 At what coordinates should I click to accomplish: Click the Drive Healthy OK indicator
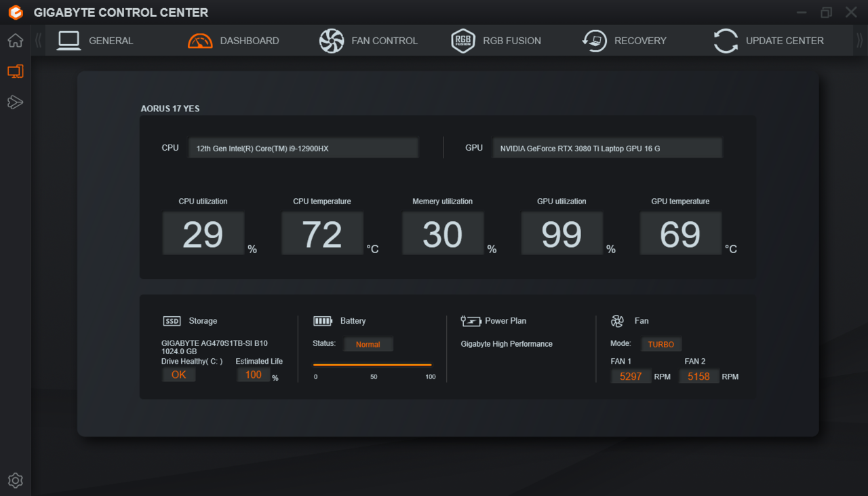178,375
